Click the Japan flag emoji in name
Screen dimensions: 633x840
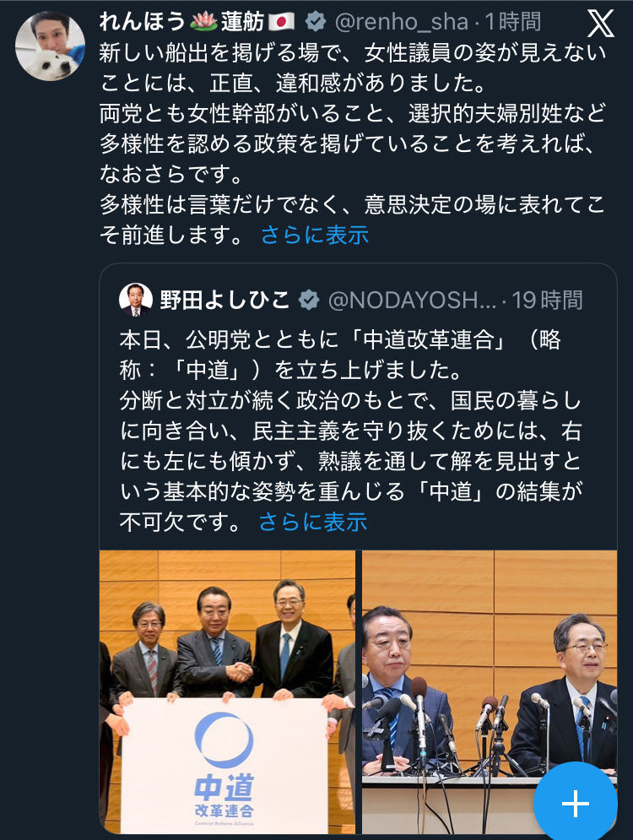point(281,22)
